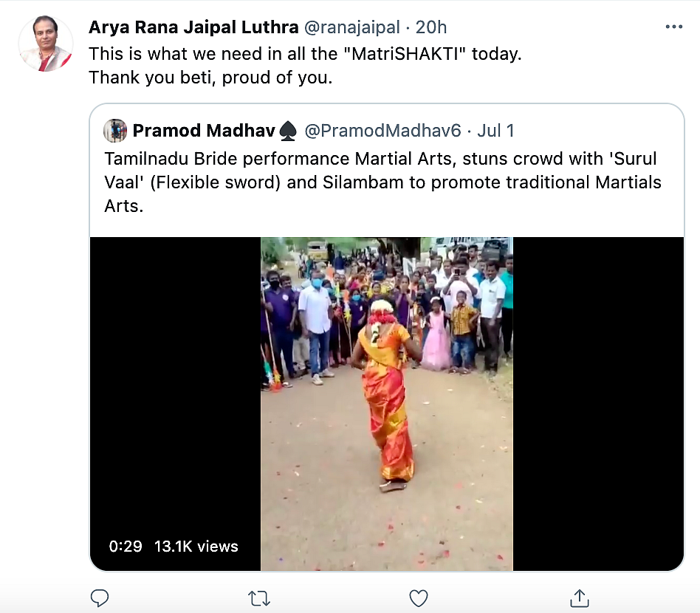The image size is (700, 613).
Task: Like the tweet with the heart icon
Action: click(x=419, y=597)
